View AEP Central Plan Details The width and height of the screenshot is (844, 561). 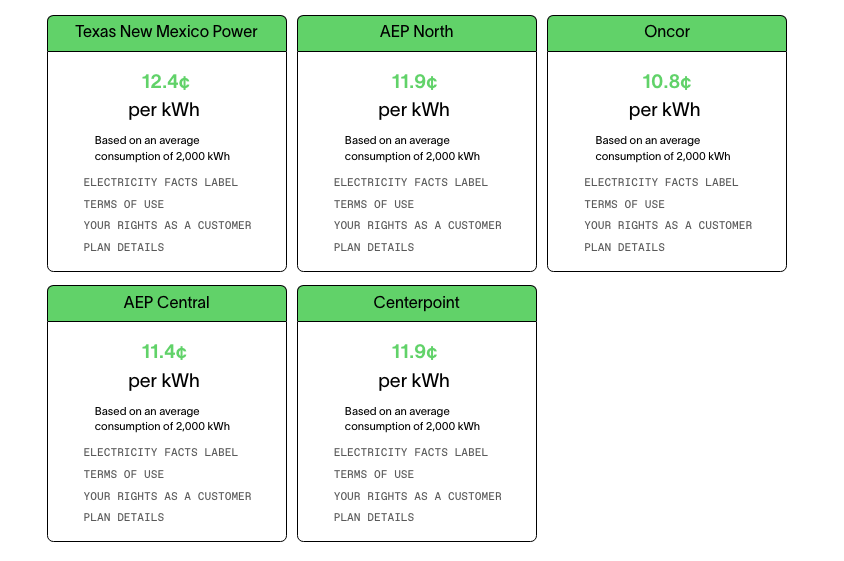124,517
